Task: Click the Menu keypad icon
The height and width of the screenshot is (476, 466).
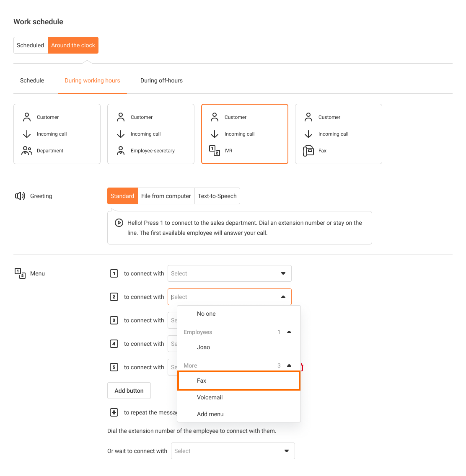Action: (20, 273)
